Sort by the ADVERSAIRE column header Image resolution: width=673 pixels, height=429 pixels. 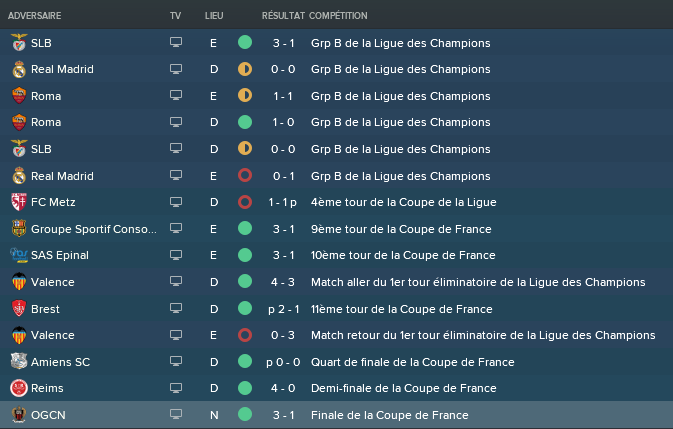tap(34, 15)
